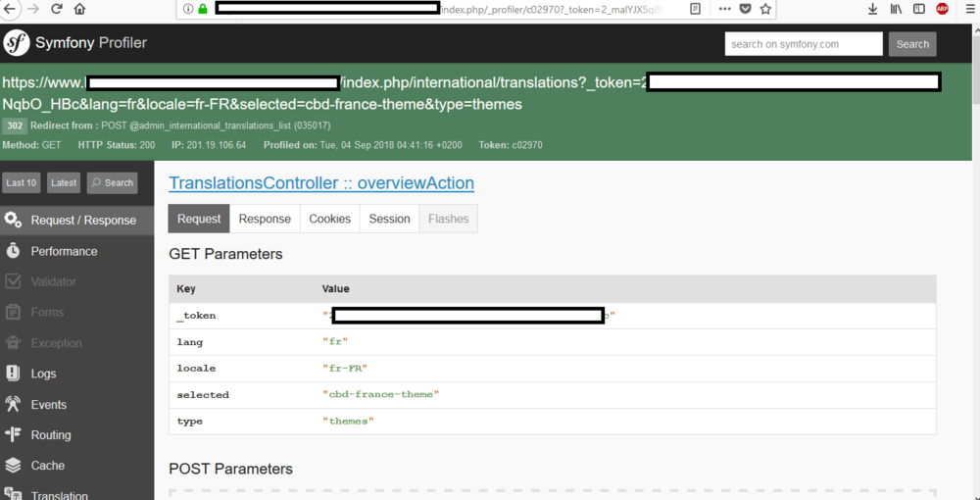This screenshot has width=980, height=500.
Task: Reload the page with refresh icon
Action: pos(56,9)
